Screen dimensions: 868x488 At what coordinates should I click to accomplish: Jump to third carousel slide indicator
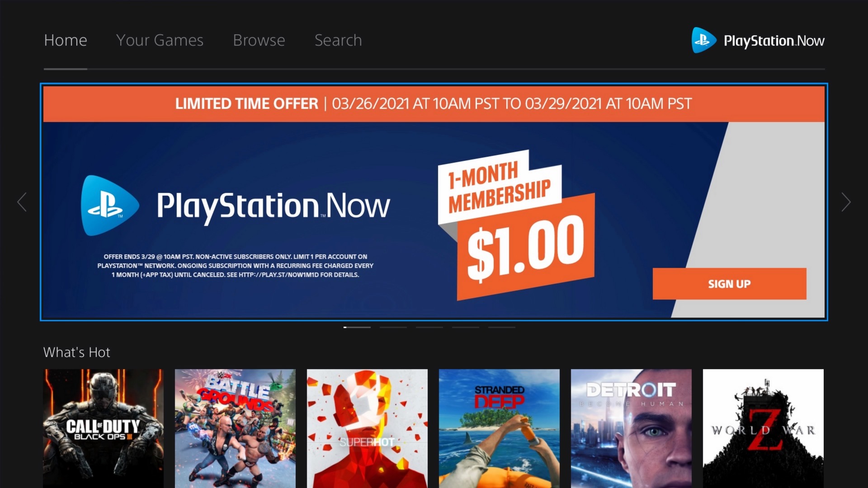[429, 327]
